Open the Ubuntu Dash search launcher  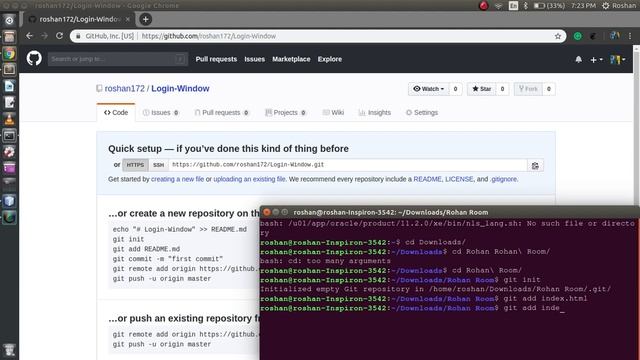coord(9,20)
